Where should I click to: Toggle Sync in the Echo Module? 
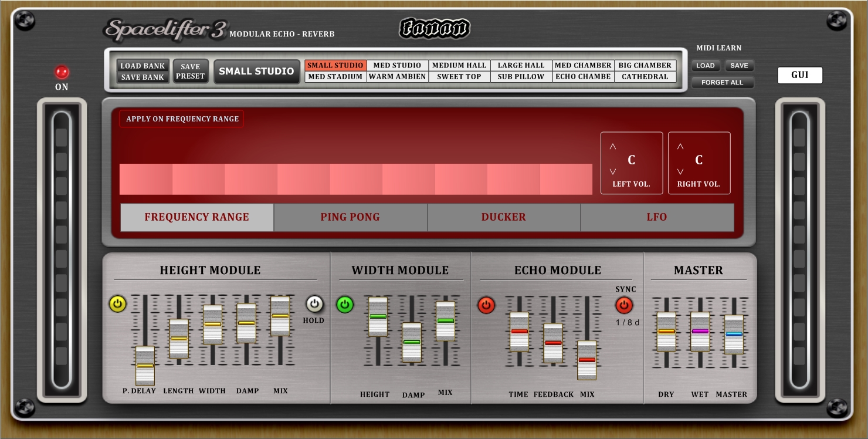tap(624, 305)
